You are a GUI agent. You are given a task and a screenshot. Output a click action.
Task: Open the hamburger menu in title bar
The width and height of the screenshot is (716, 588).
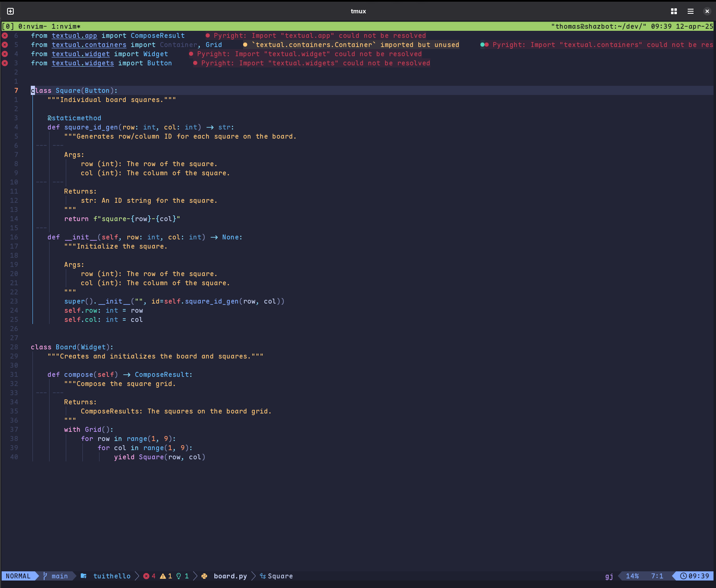tap(690, 11)
